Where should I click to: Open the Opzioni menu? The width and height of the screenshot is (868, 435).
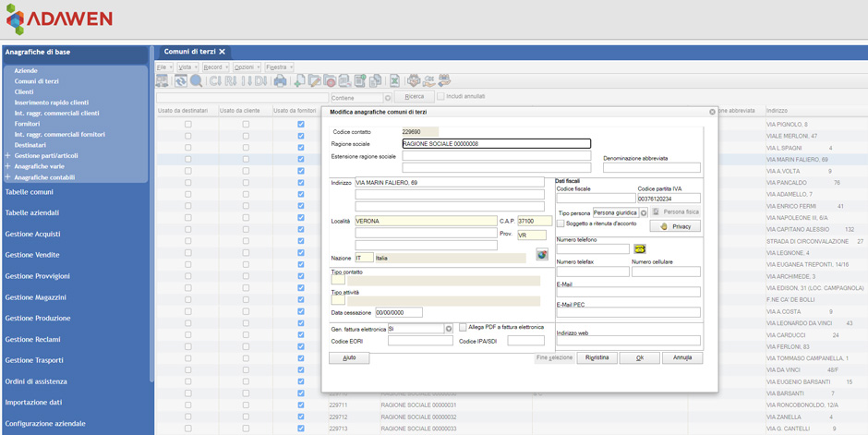(246, 67)
